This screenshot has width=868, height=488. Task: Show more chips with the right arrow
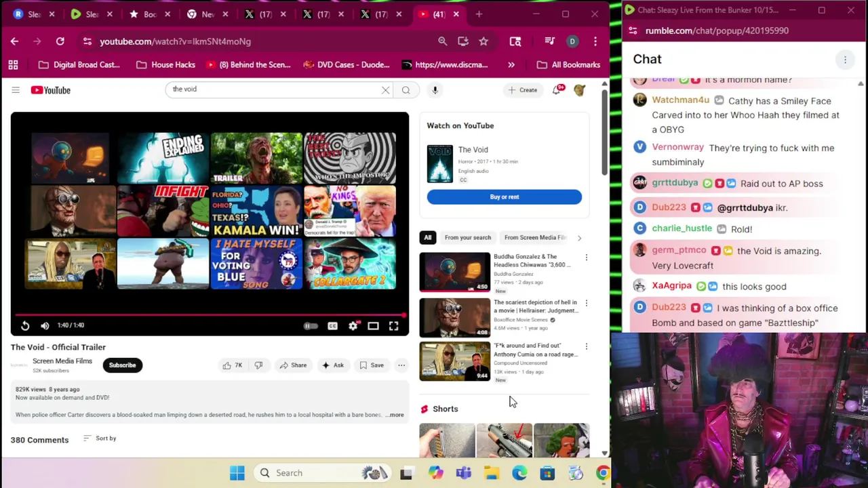(x=579, y=238)
